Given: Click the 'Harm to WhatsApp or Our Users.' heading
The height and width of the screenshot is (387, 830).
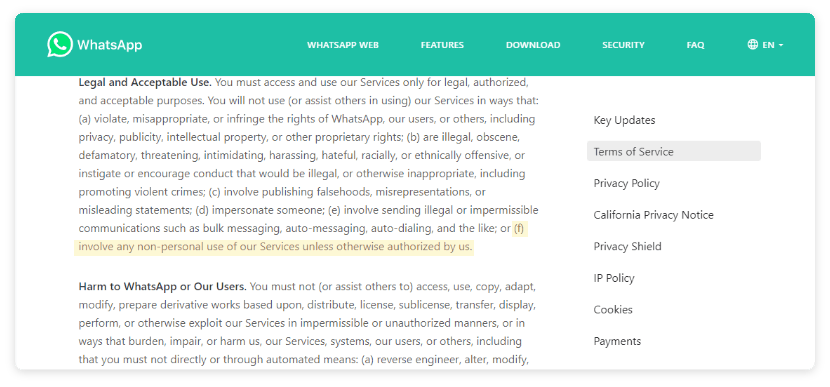Looking at the screenshot, I should click(163, 286).
